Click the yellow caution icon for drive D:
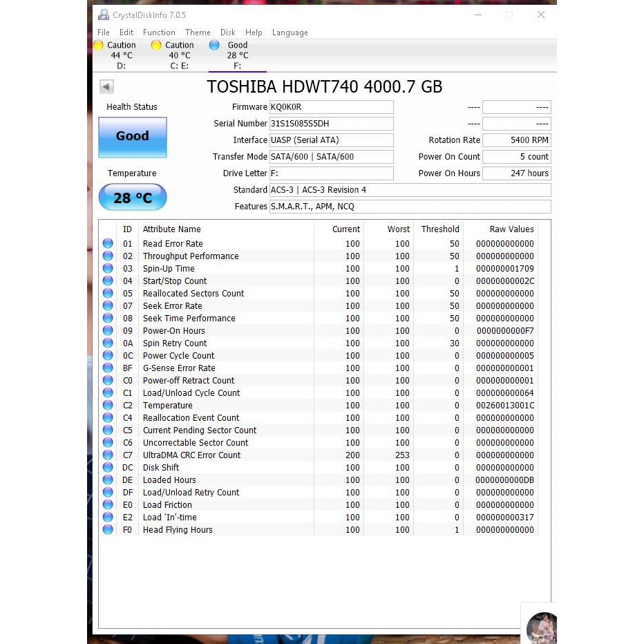Viewport: 644px width, 644px height. click(99, 44)
